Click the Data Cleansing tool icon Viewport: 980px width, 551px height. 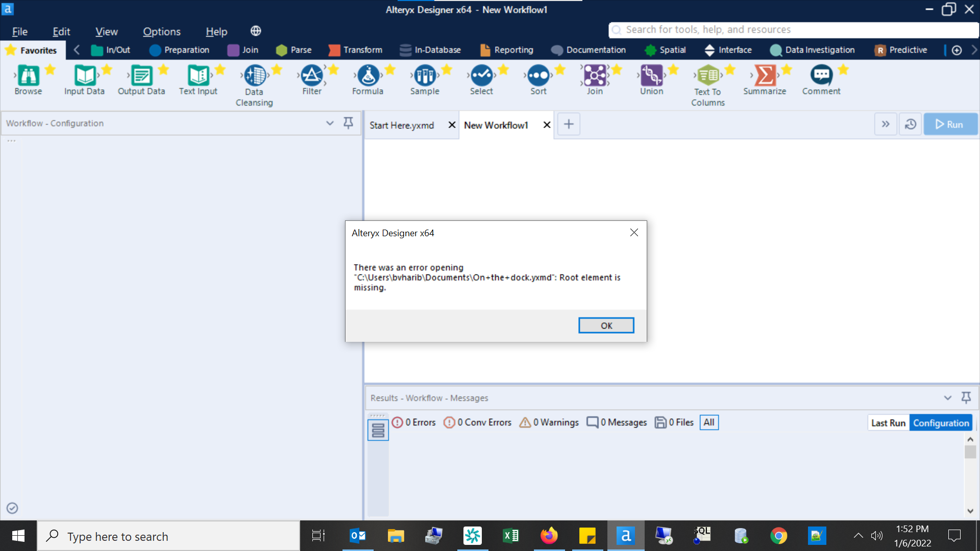(x=255, y=76)
